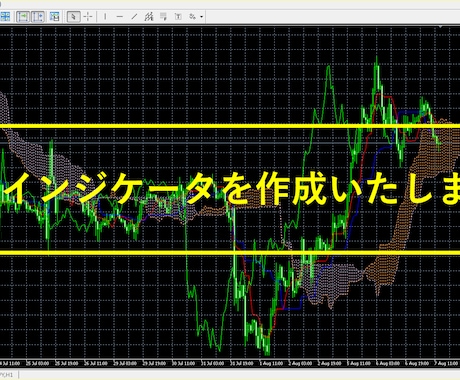This screenshot has height=380, width=460.
Task: Select the Horizontal Line drawing tool
Action: 120,16
